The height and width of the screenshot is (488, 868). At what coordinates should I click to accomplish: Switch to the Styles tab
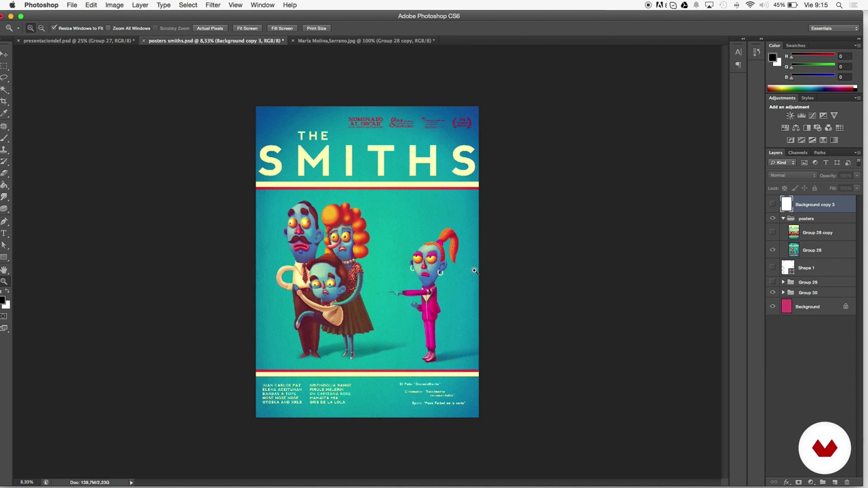click(807, 98)
